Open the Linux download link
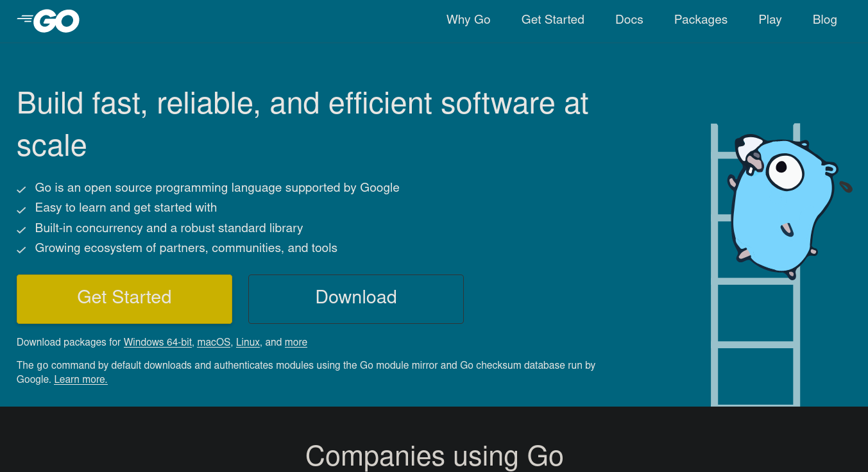868x472 pixels. coord(248,342)
